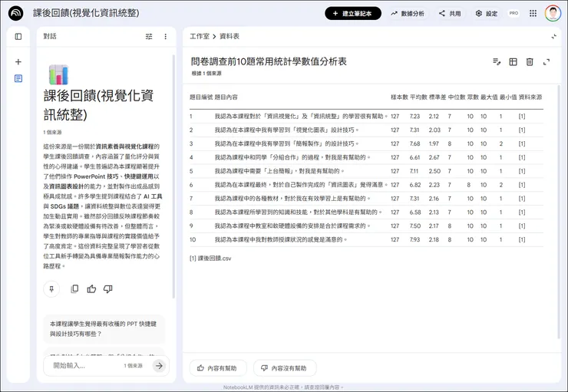Click the 題目編號 column header

201,97
